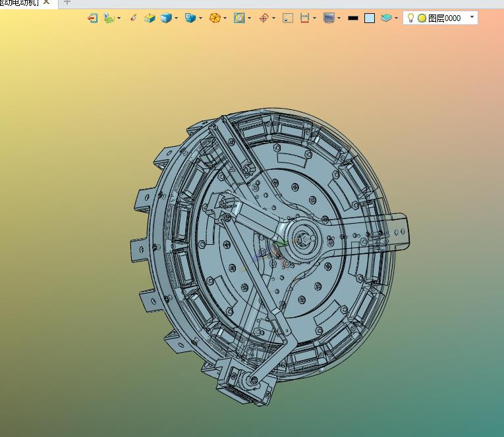Expand dropdown next to blue shaded cube

pos(176,18)
